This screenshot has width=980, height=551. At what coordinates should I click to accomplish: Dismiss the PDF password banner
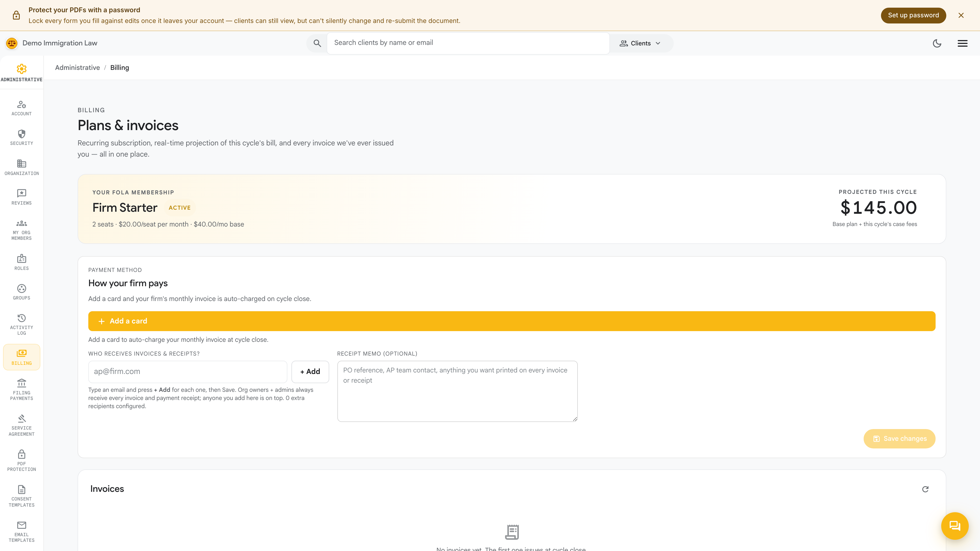tap(961, 15)
